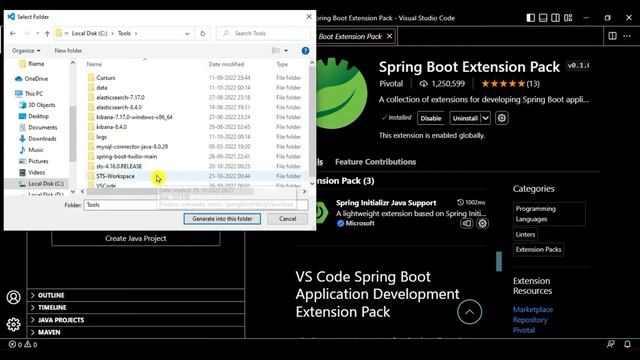Click the Search Tools field

[x=263, y=33]
